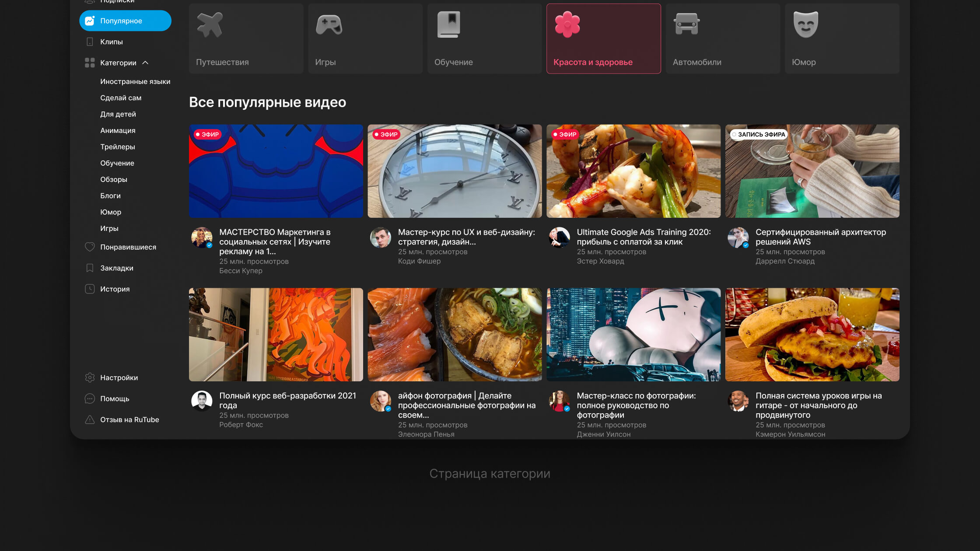Click the gamepad icon on Игры tile
This screenshot has width=980, height=551.
pos(329,24)
